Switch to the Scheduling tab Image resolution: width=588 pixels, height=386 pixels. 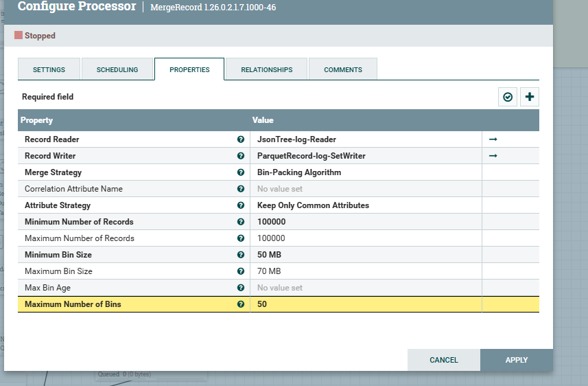117,69
